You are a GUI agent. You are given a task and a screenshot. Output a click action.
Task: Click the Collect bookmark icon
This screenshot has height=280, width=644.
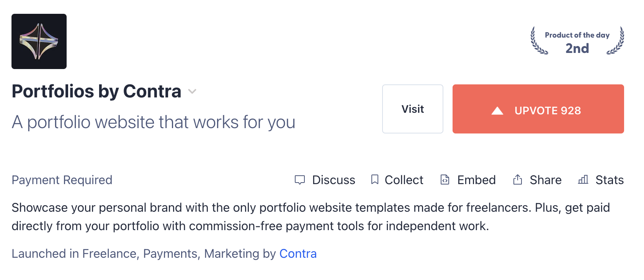pos(375,180)
